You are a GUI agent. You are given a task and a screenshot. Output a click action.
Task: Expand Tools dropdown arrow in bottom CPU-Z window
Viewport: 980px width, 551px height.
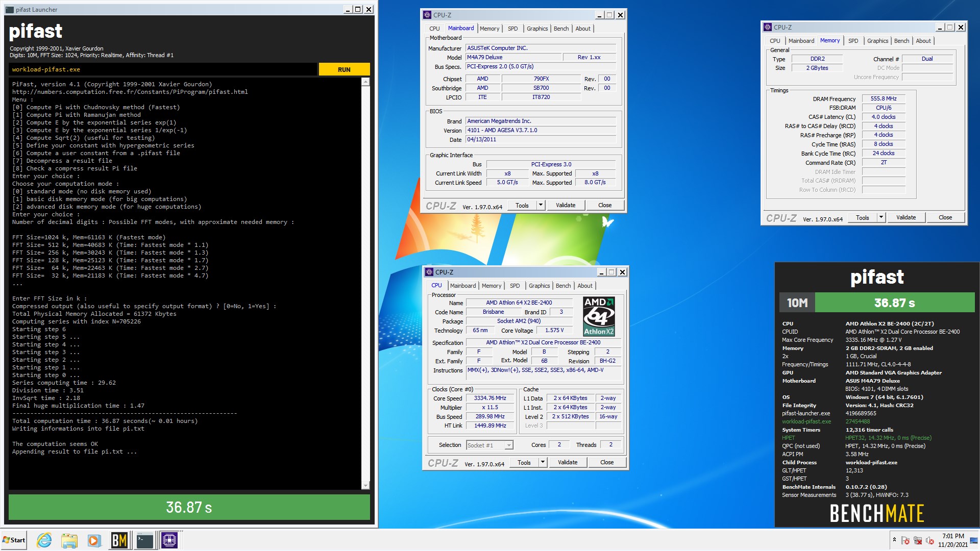[x=543, y=462]
